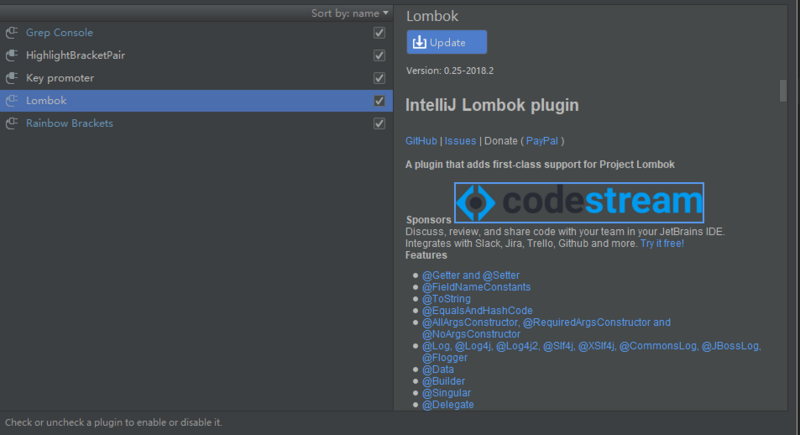Disable the Grep Console plugin checkbox

click(379, 33)
